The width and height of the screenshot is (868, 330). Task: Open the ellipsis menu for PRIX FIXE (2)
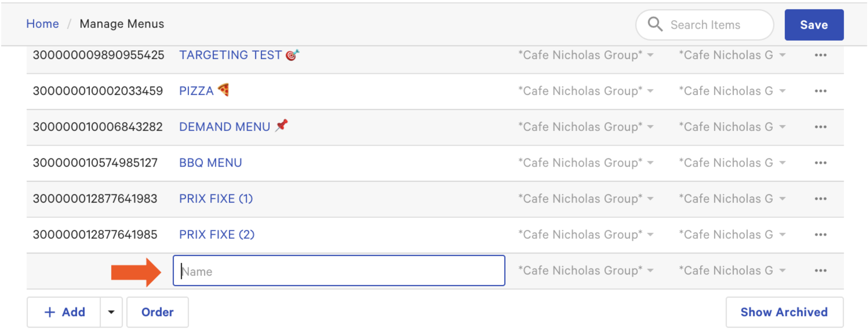pyautogui.click(x=821, y=234)
